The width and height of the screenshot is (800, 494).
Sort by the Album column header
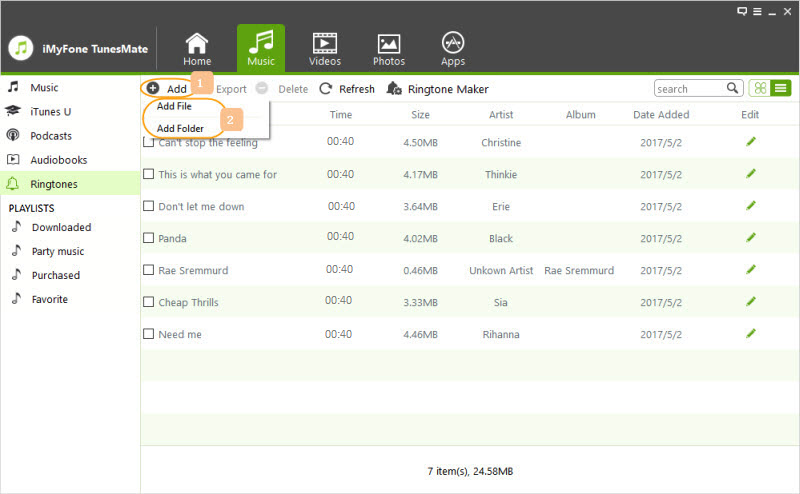pos(581,115)
